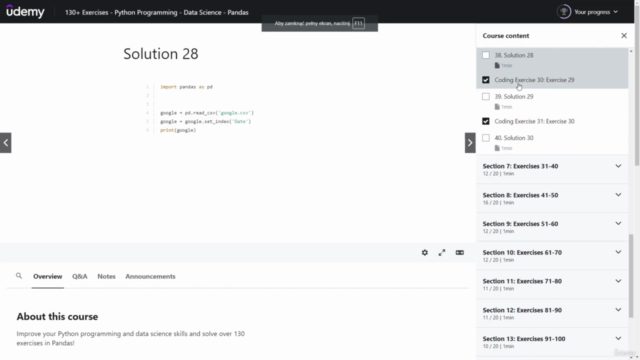Viewport: 640px width, 360px height.
Task: Switch to the Notes tab
Action: click(106, 276)
